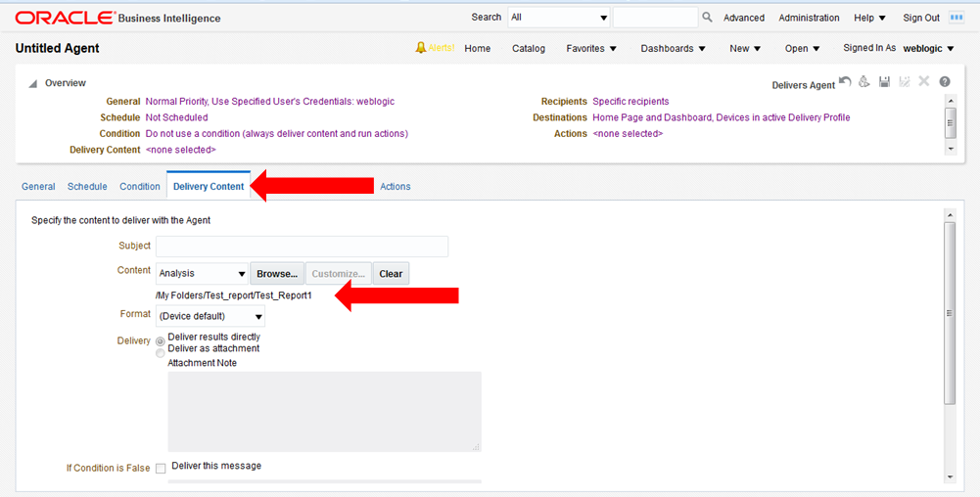Image resolution: width=980 pixels, height=497 pixels.
Task: Click Delivery Content pane scroll up arrow
Action: coord(950,215)
